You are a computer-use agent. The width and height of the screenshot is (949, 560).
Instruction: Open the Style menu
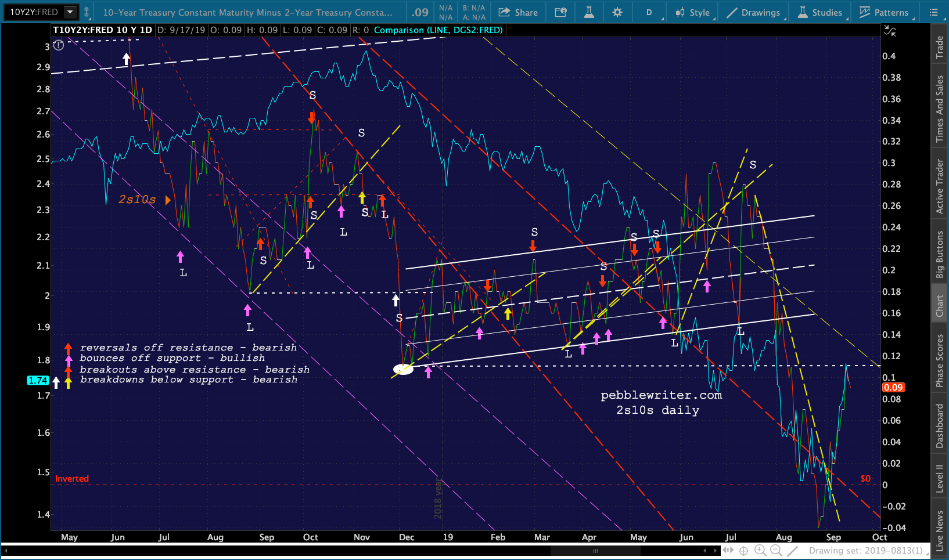click(x=693, y=12)
